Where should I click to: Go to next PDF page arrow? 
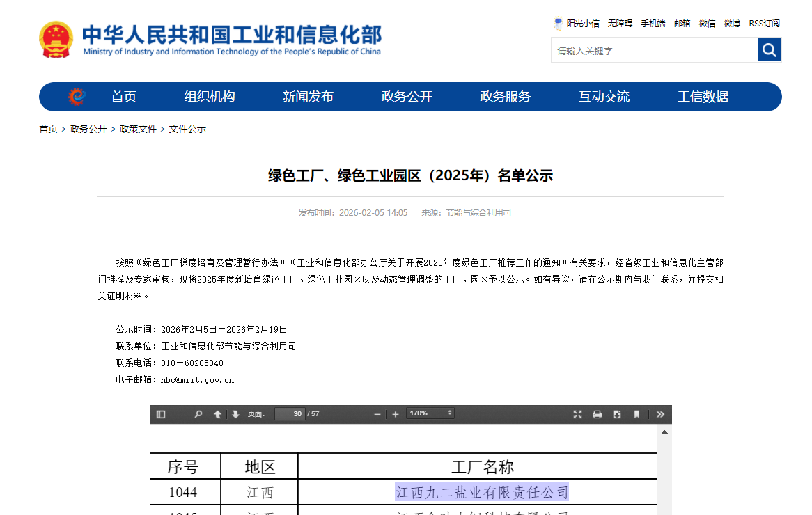point(235,414)
